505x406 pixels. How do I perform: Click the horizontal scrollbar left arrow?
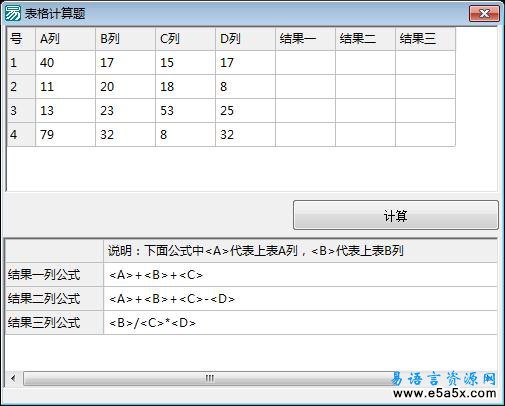13,378
